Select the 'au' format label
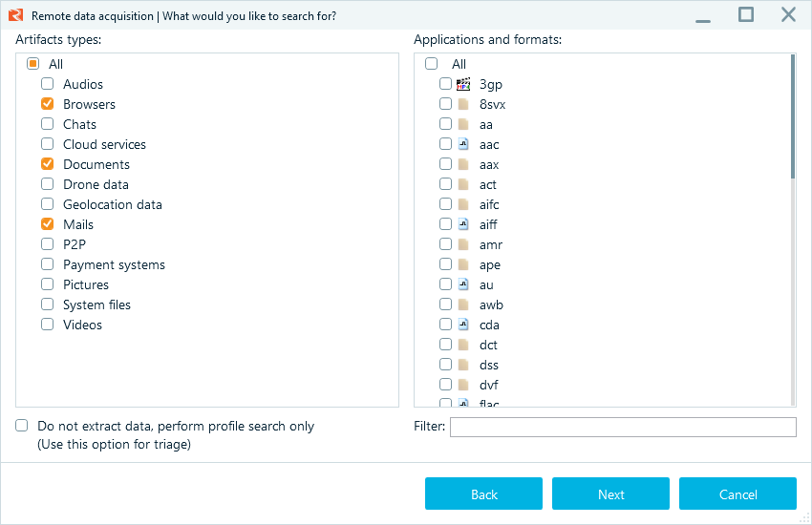 (486, 285)
